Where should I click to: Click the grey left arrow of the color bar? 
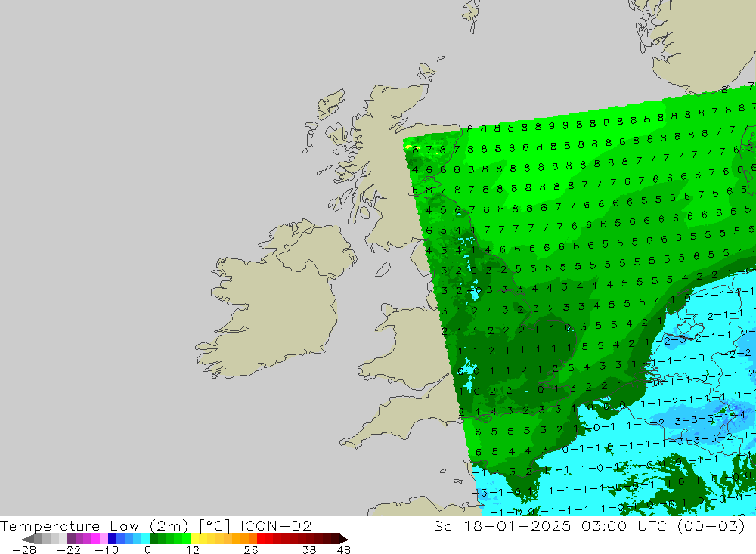(28, 539)
